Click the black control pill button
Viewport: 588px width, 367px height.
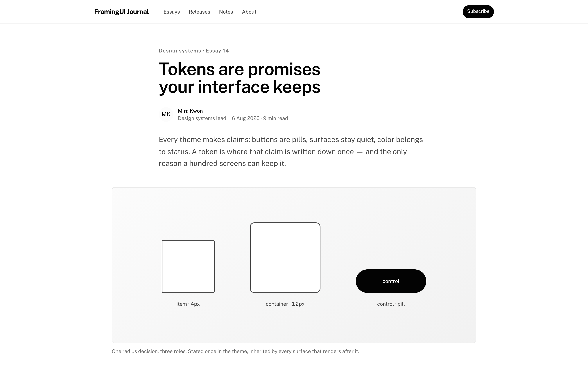(x=391, y=281)
